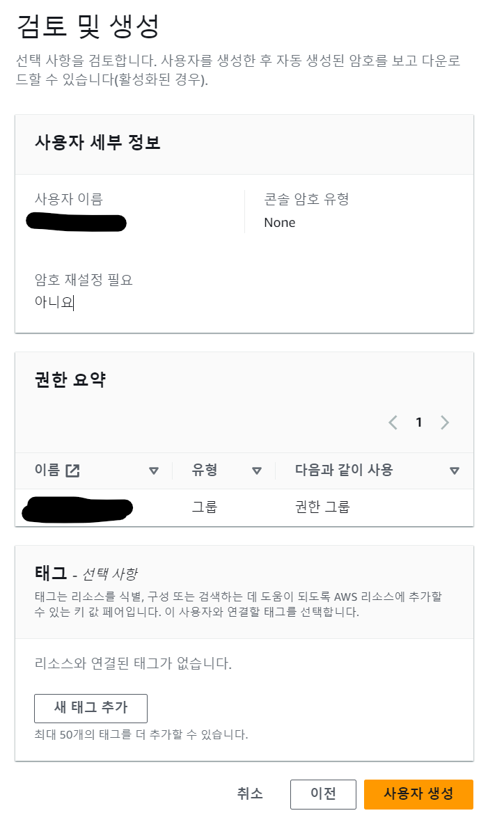Go to next page with right chevron
504x813 pixels.
[x=445, y=423]
